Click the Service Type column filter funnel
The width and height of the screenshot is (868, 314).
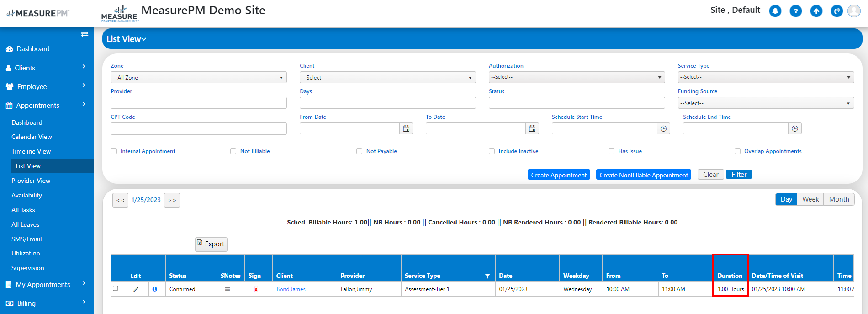click(487, 276)
